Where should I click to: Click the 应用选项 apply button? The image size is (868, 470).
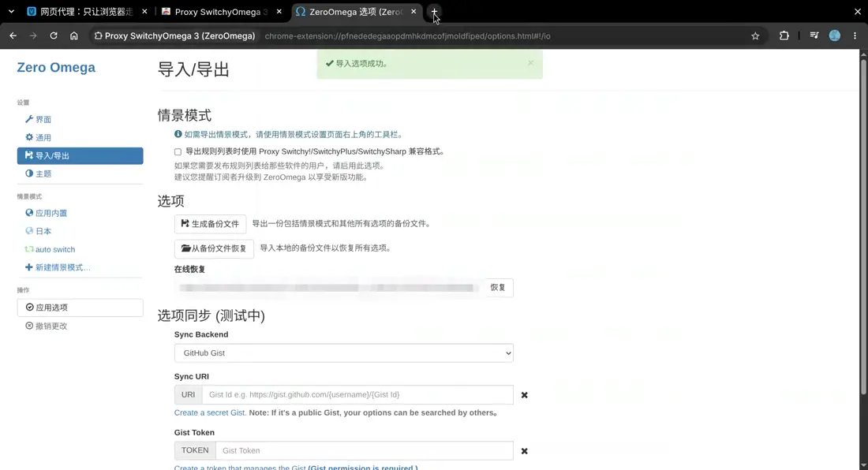(x=80, y=308)
